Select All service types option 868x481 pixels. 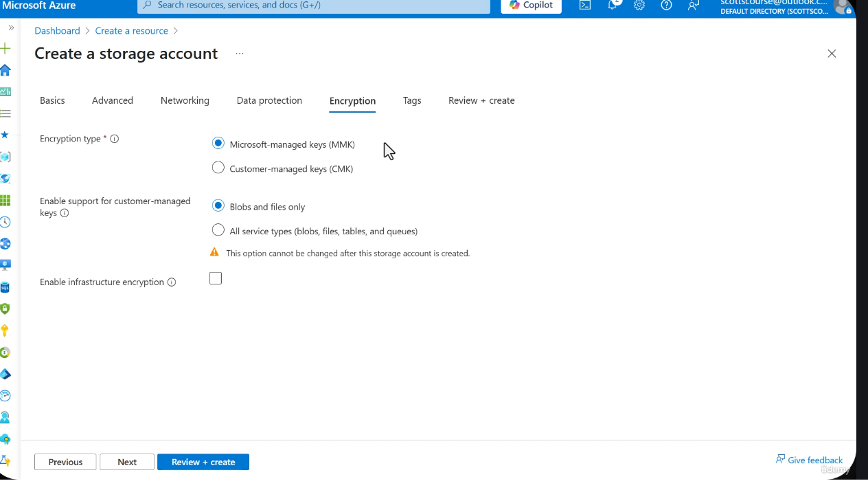tap(218, 230)
